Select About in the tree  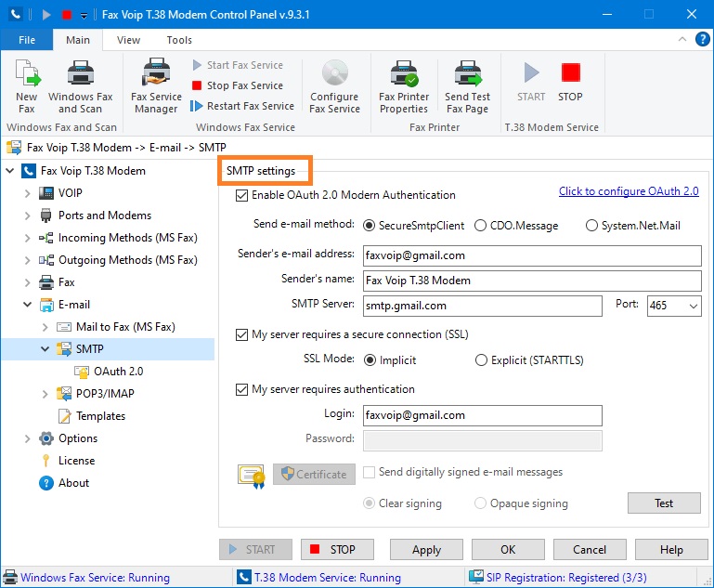coord(73,483)
